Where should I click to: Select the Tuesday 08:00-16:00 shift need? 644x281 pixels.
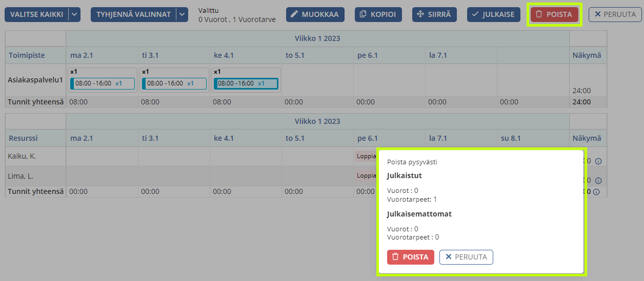(174, 83)
